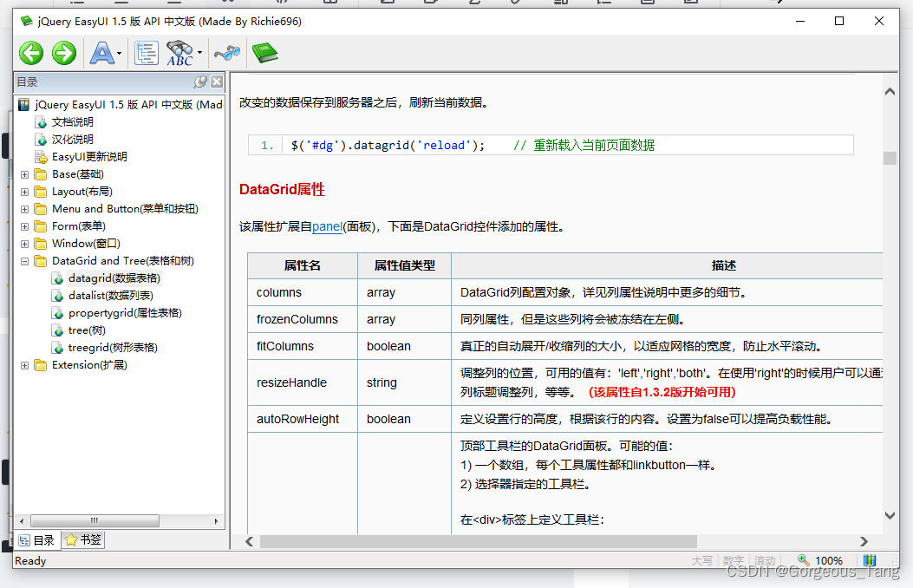This screenshot has width=913, height=588.
Task: Switch to the 书签 bookmarks tab
Action: click(x=82, y=539)
